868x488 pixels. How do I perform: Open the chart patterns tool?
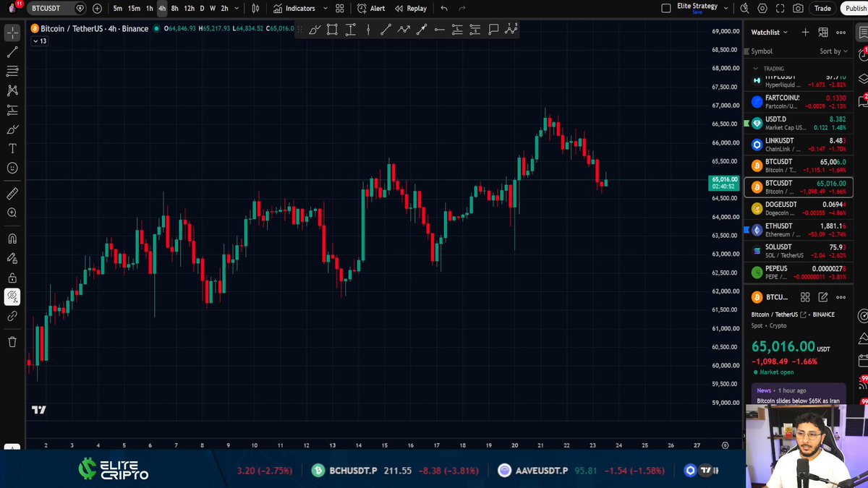coord(12,90)
